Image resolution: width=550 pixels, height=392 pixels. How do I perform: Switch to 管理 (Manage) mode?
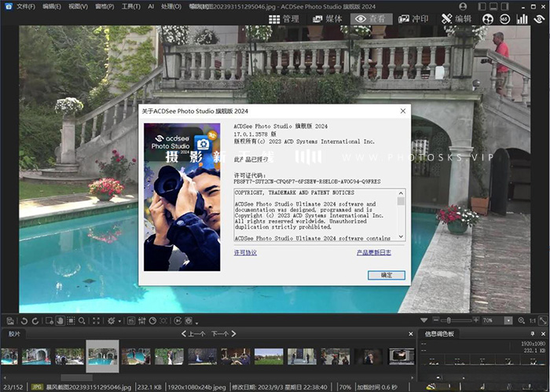(x=284, y=19)
